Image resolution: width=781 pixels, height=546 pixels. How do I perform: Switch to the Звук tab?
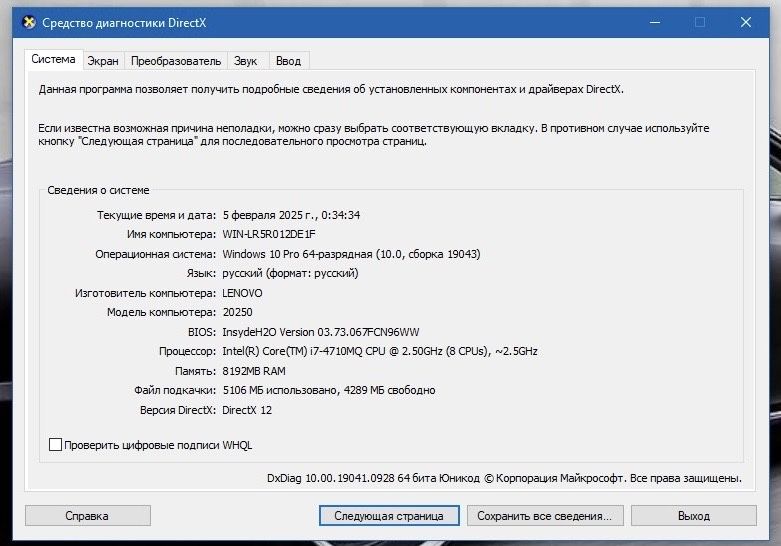click(x=246, y=61)
